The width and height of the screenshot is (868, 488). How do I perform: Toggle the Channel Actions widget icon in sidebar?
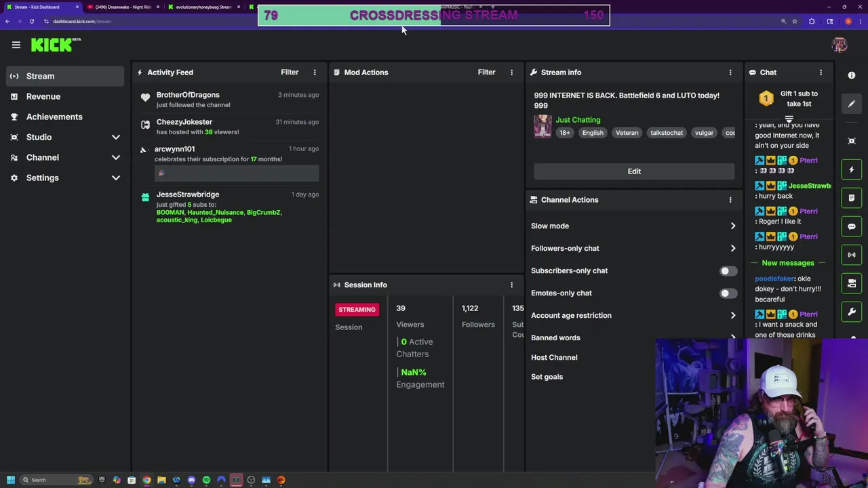(x=852, y=283)
